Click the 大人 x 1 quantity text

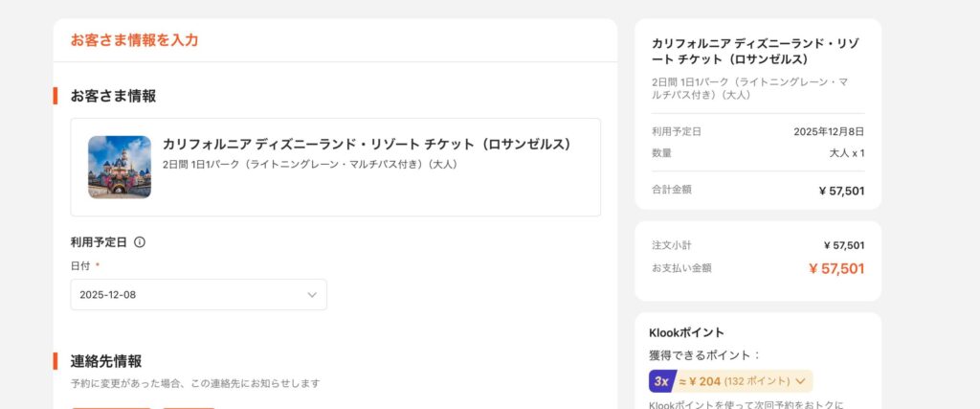tap(846, 152)
